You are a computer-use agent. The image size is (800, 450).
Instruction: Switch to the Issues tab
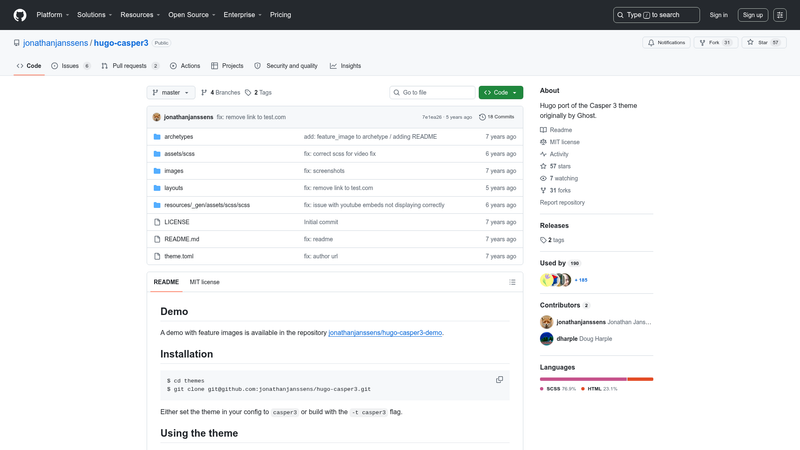coord(71,66)
